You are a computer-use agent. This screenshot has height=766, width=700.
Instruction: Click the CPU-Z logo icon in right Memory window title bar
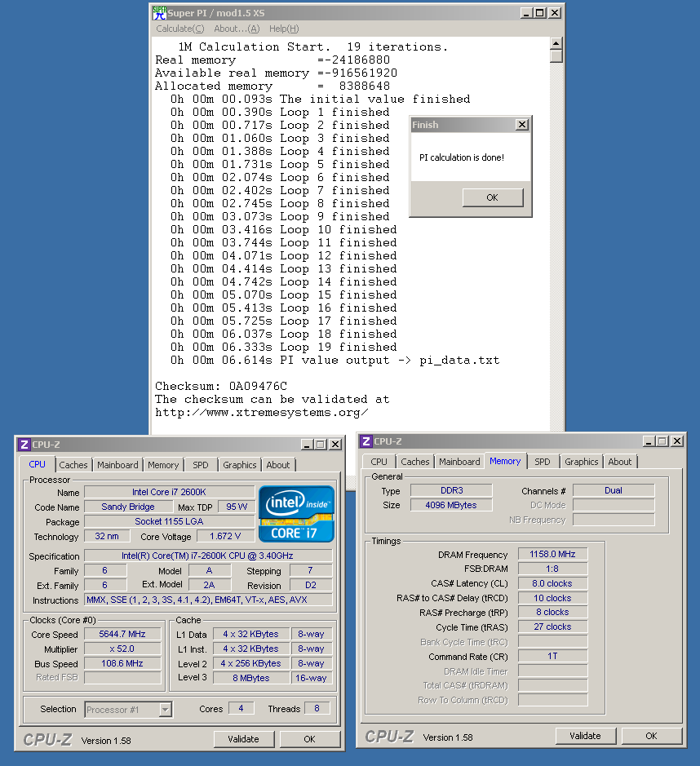[366, 441]
